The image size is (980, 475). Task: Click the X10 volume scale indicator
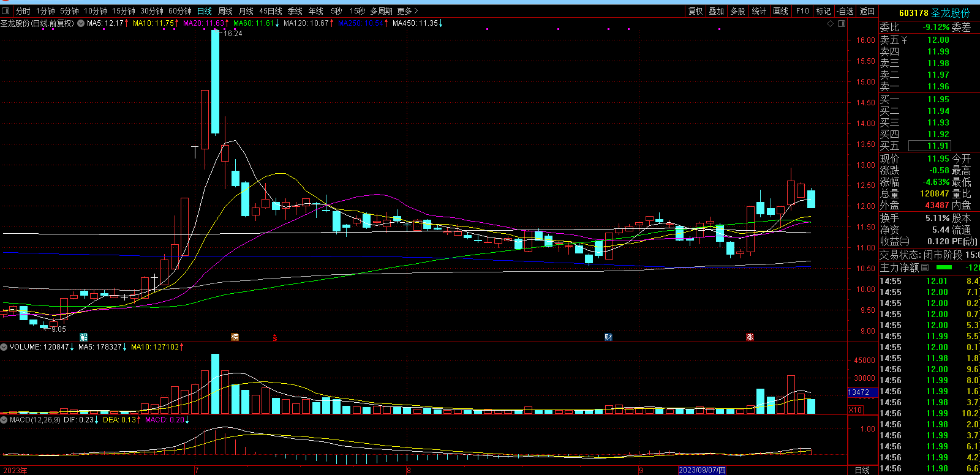856,410
